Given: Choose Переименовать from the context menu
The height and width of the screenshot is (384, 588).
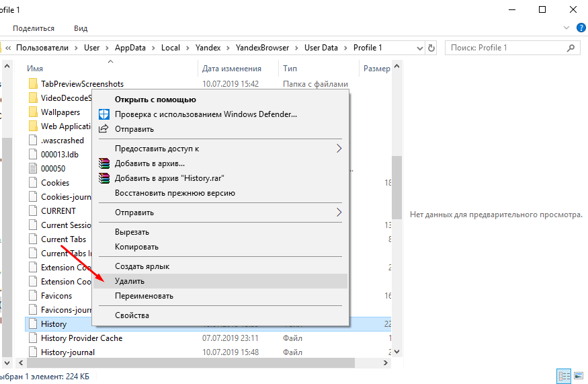Looking at the screenshot, I should (x=220, y=296).
